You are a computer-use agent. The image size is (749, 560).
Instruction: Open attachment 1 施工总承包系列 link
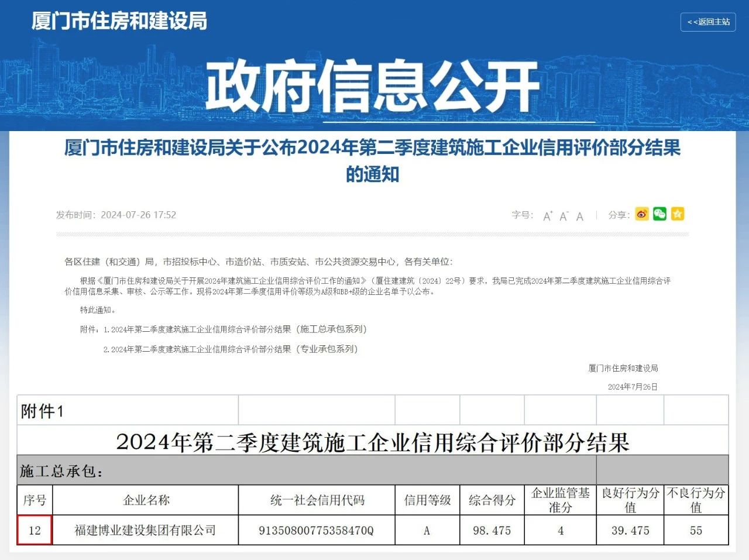[233, 329]
